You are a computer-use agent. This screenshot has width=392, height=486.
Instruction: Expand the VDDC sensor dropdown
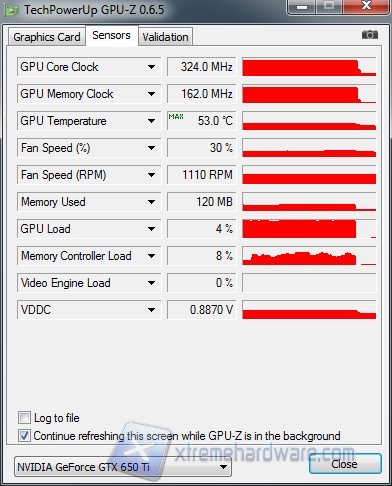point(151,310)
